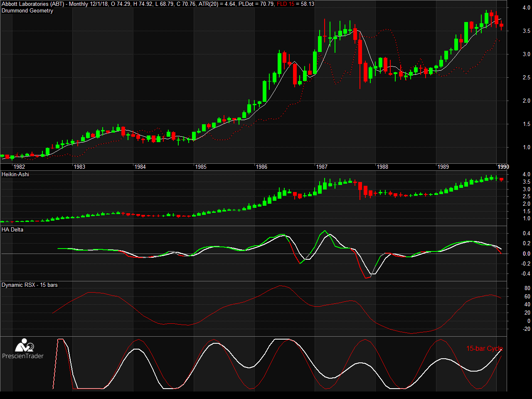This screenshot has width=532, height=399.
Task: Click the 1984 year marker
Action: click(140, 167)
